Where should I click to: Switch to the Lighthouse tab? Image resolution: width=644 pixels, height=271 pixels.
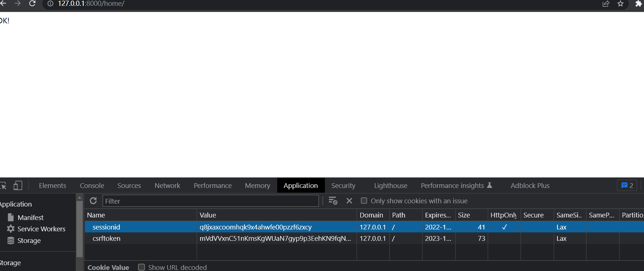pos(390,185)
